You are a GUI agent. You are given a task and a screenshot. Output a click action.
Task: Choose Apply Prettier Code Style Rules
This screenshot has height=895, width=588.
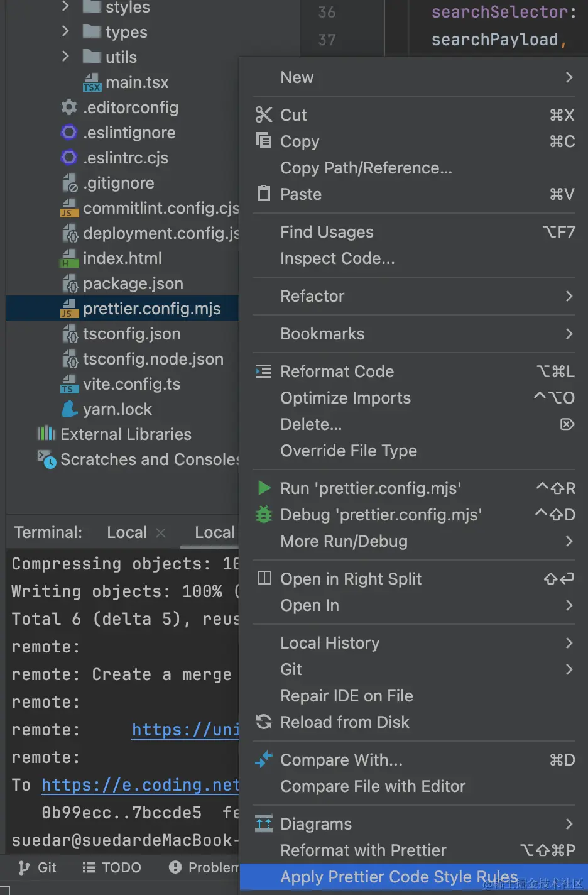[x=398, y=877]
